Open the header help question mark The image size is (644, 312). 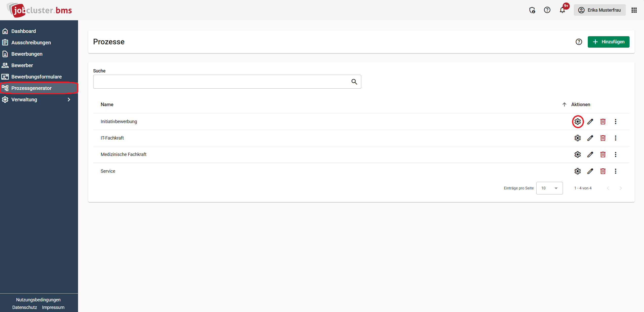point(547,10)
